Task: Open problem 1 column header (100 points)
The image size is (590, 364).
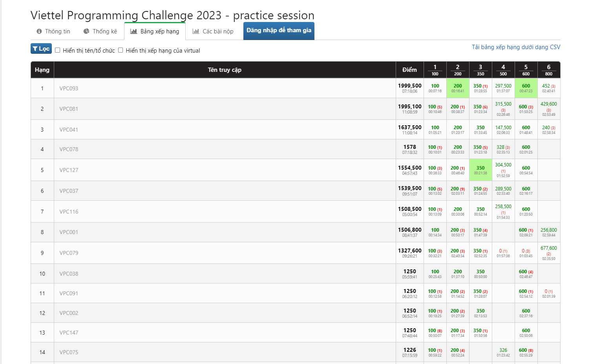Action: coord(435,70)
